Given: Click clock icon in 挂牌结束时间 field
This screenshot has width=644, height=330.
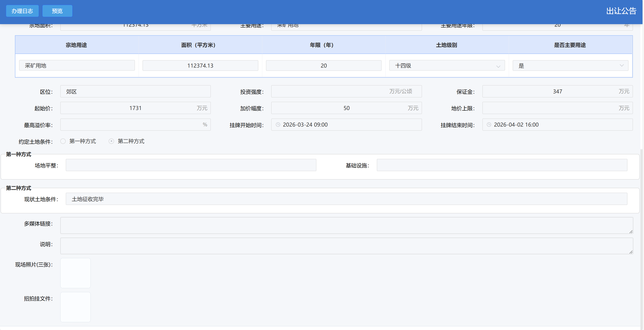Looking at the screenshot, I should (489, 124).
